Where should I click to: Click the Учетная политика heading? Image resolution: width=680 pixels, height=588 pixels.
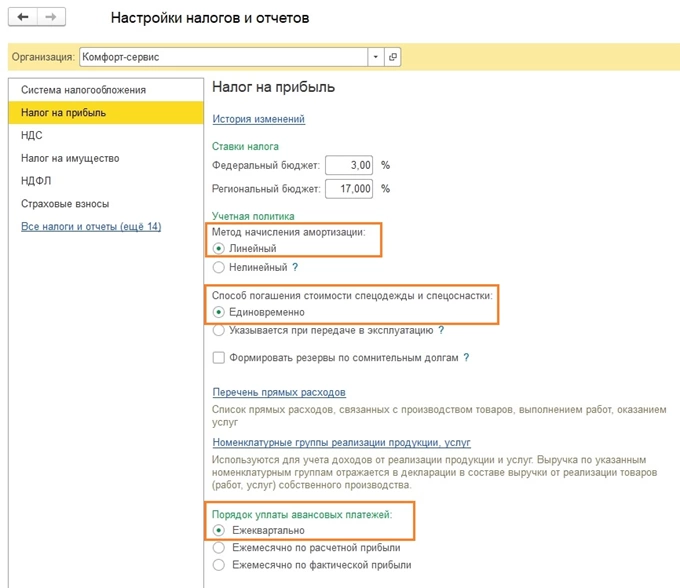pyautogui.click(x=253, y=216)
